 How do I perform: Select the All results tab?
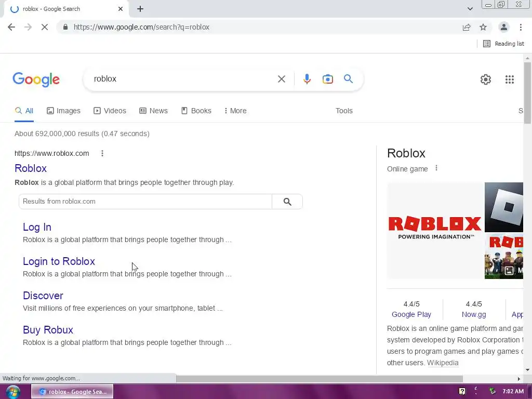(24, 111)
